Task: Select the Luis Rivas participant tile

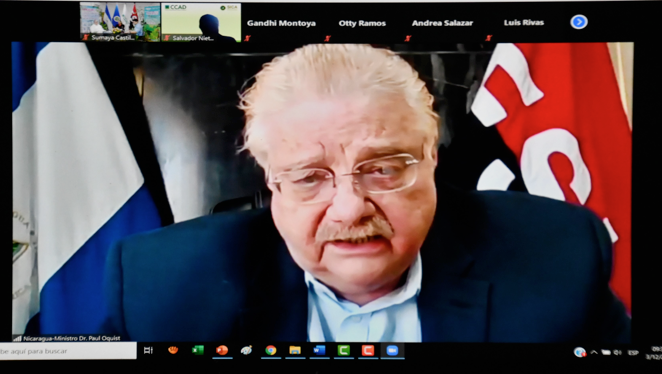Action: (524, 23)
